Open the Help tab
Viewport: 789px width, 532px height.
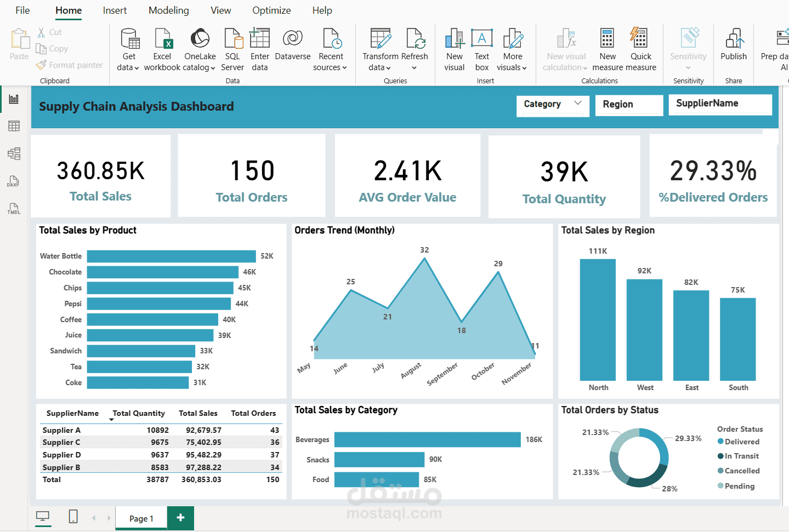click(322, 10)
